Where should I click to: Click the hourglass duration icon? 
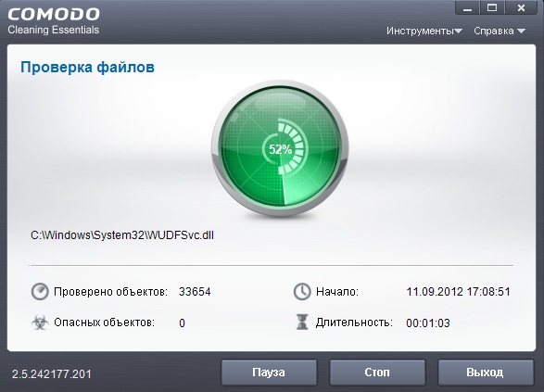(302, 322)
